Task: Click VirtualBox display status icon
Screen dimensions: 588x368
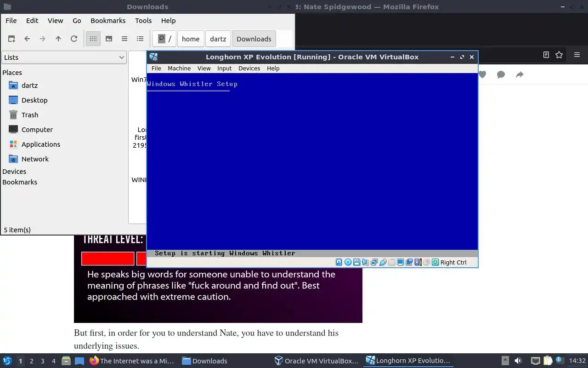Action: [400, 262]
